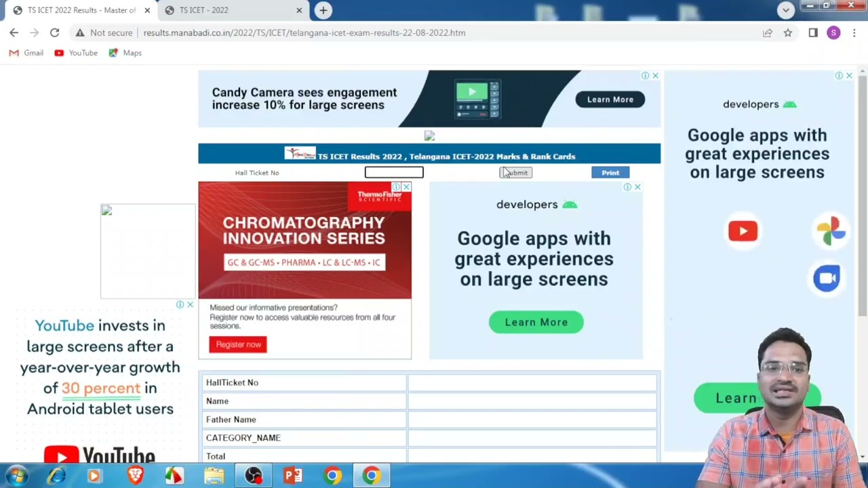Close the TS ICET - 2022 tab

299,10
